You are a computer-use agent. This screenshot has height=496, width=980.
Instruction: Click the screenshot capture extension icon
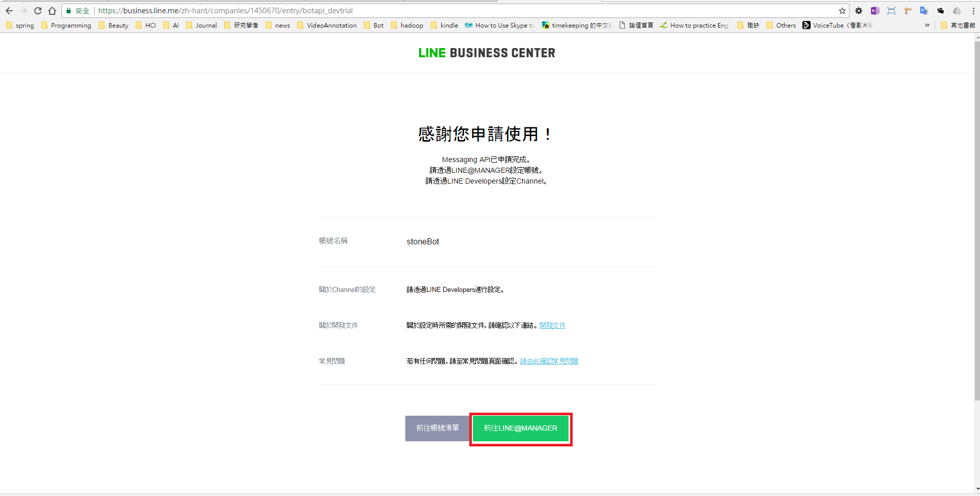click(891, 11)
